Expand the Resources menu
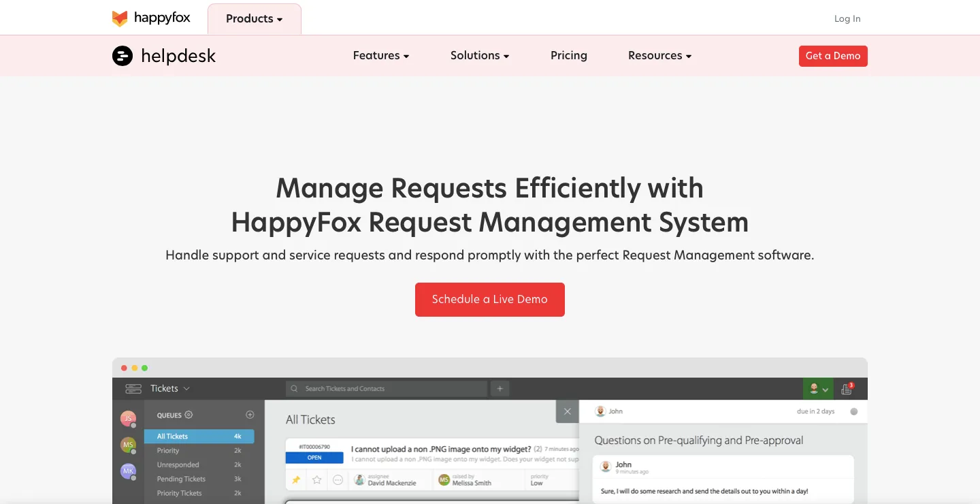This screenshot has width=980, height=504. pos(659,56)
